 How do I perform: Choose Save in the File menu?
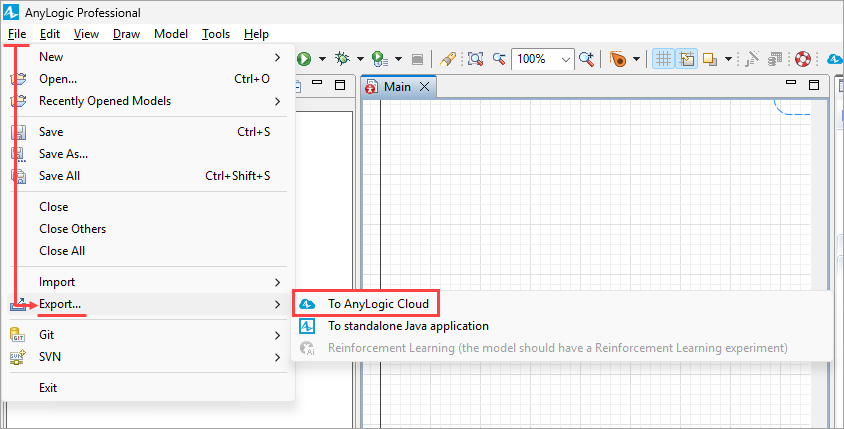click(x=147, y=131)
